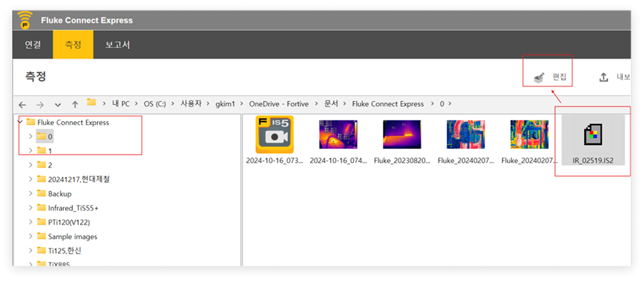Select the 0 breadcrumb segment
Image resolution: width=644 pixels, height=281 pixels.
(442, 104)
